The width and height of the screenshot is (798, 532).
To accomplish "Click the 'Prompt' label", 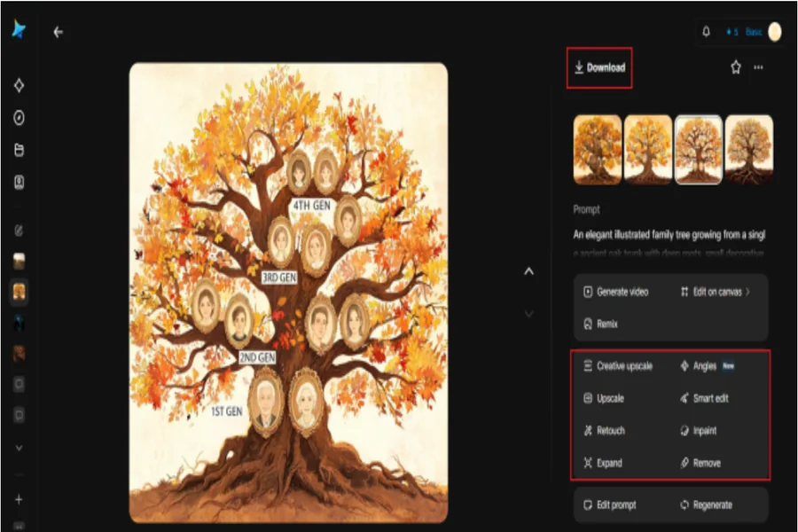I will coord(586,209).
